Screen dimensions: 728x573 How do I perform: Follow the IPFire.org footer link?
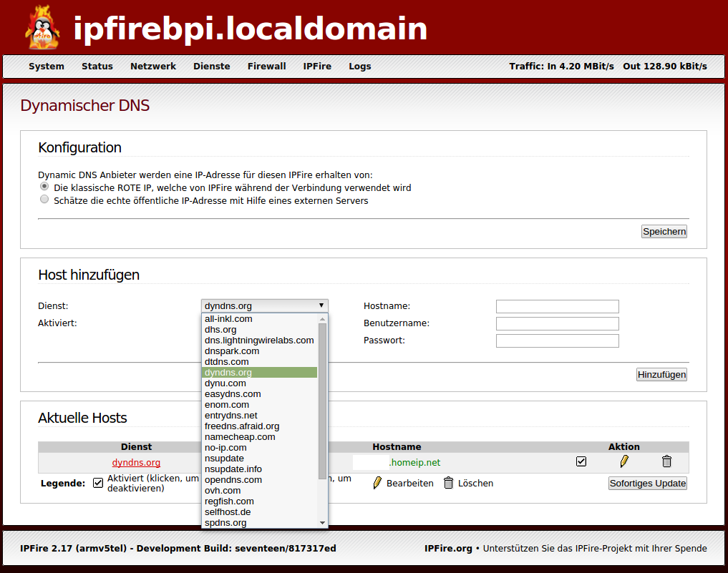coord(448,549)
